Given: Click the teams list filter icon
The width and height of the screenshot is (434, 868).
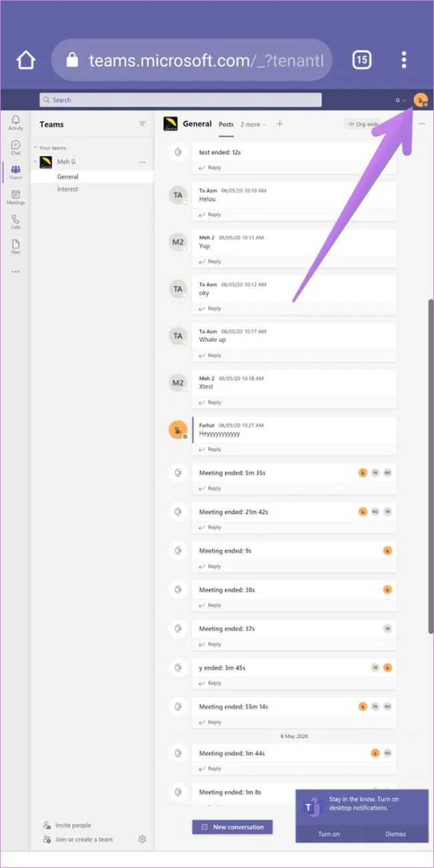Looking at the screenshot, I should click(142, 124).
